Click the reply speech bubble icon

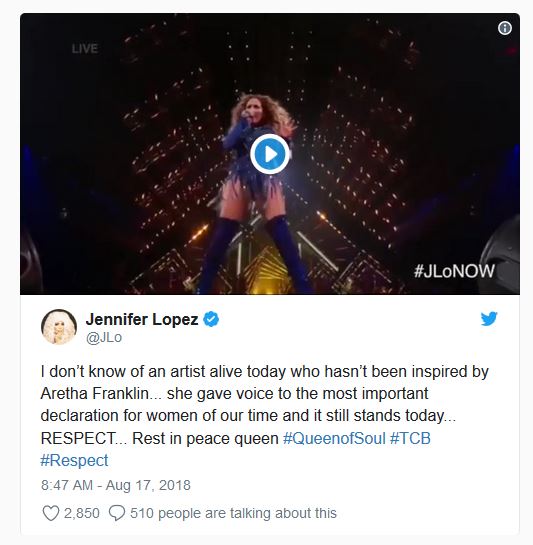(x=117, y=513)
